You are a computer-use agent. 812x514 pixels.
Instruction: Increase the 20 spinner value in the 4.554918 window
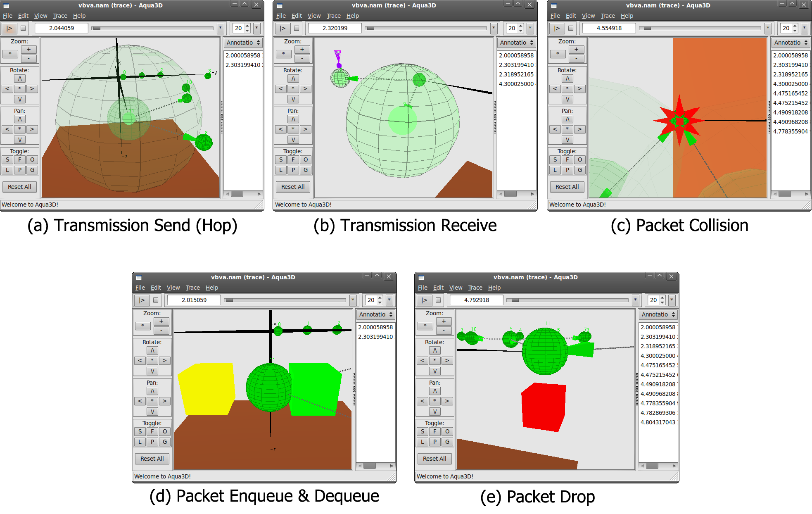(795, 26)
